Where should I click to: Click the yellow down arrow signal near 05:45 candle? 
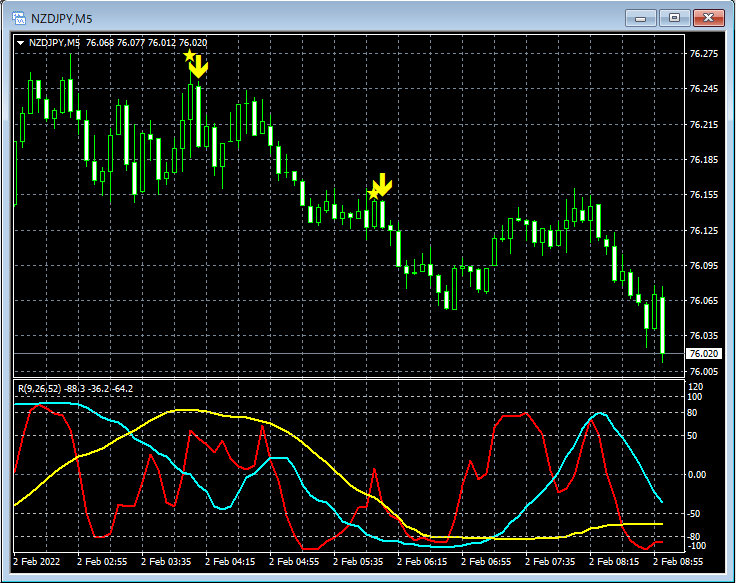(x=383, y=184)
